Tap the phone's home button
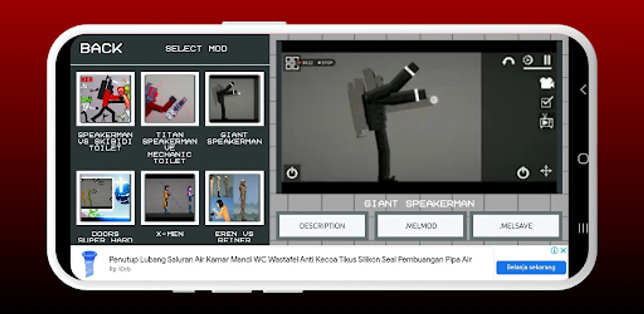The height and width of the screenshot is (314, 644). click(583, 159)
